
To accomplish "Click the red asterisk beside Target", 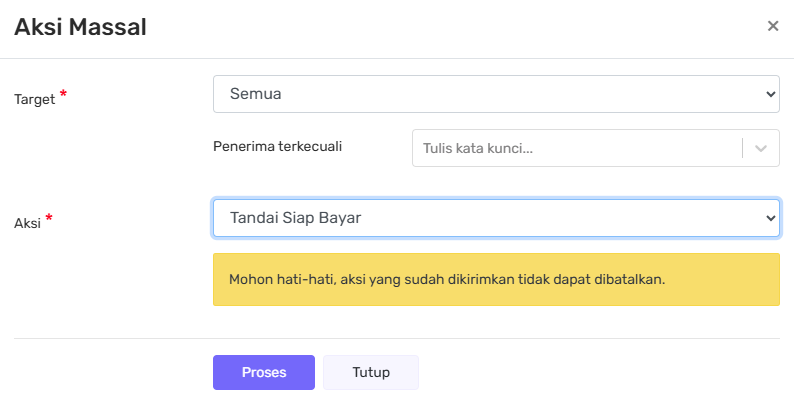I will (x=64, y=95).
